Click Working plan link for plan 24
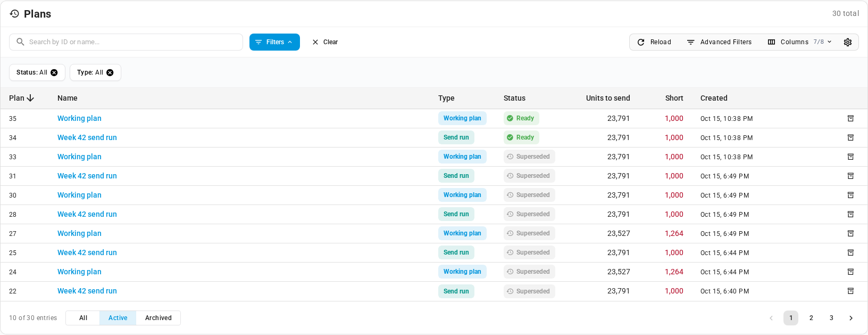 [79, 272]
